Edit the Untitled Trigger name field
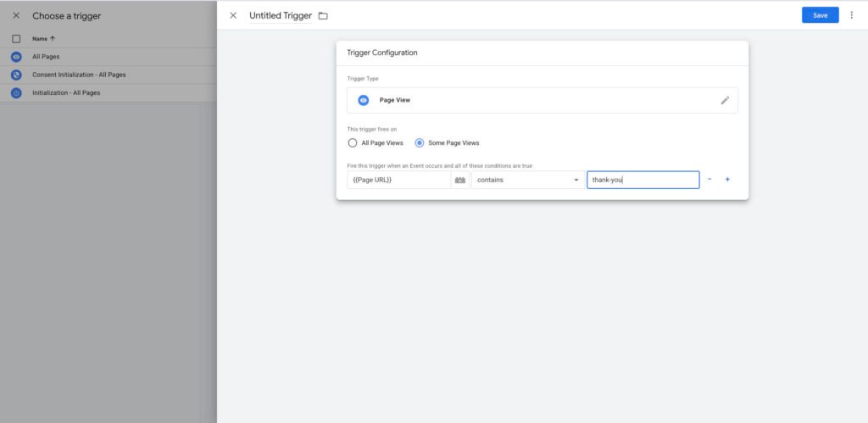Image resolution: width=868 pixels, height=423 pixels. coord(281,15)
